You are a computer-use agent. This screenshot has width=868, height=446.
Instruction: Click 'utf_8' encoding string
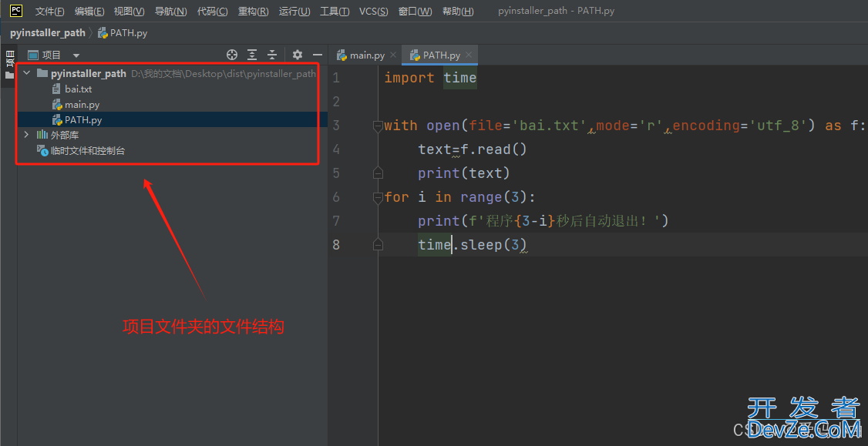(x=779, y=126)
